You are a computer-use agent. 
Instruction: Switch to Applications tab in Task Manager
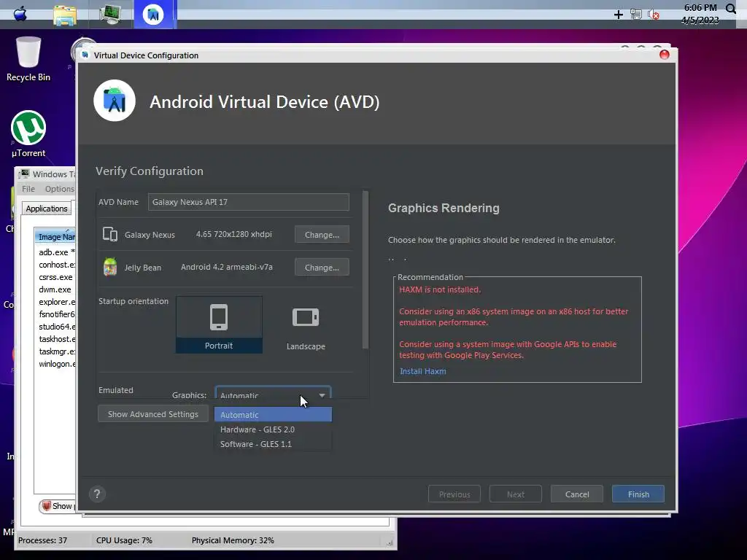(47, 208)
